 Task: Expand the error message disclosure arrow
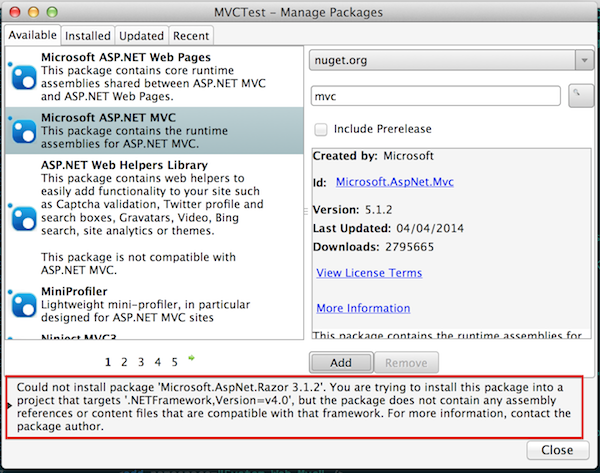tap(10, 405)
